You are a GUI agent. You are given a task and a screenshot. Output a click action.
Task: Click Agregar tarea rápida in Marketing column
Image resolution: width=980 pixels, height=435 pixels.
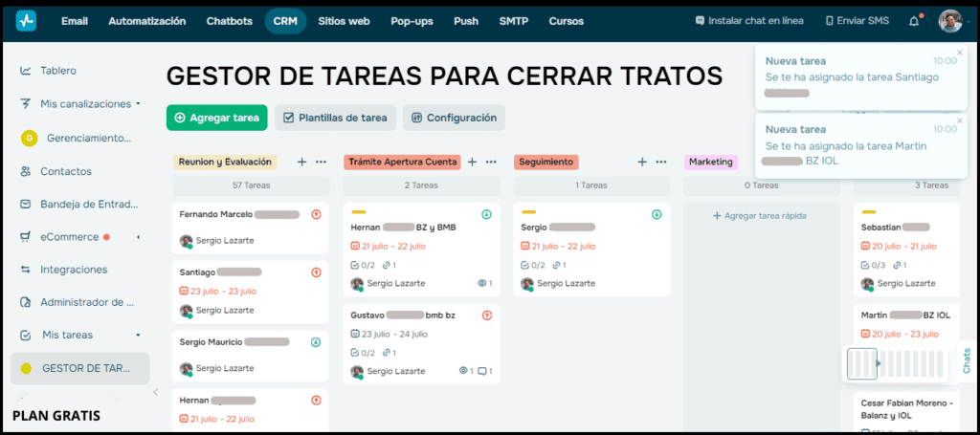pyautogui.click(x=761, y=216)
